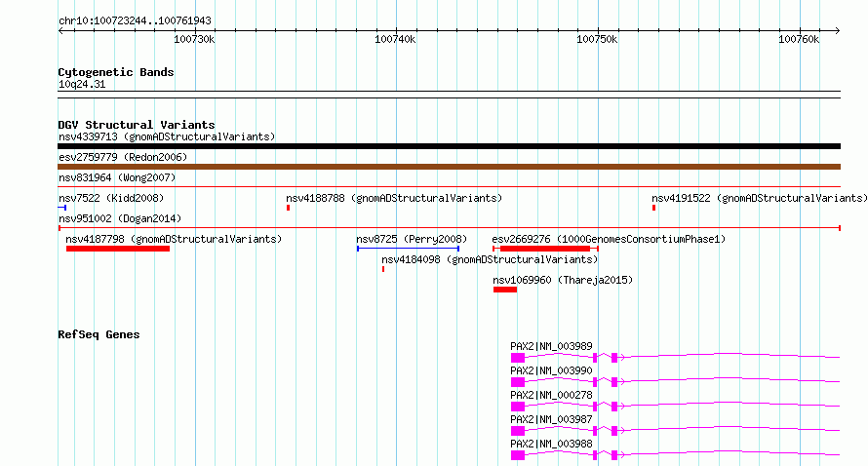Open variant label nsv8725 (Perry2008)
Image resolution: width=868 pixels, height=466 pixels.
coord(412,239)
